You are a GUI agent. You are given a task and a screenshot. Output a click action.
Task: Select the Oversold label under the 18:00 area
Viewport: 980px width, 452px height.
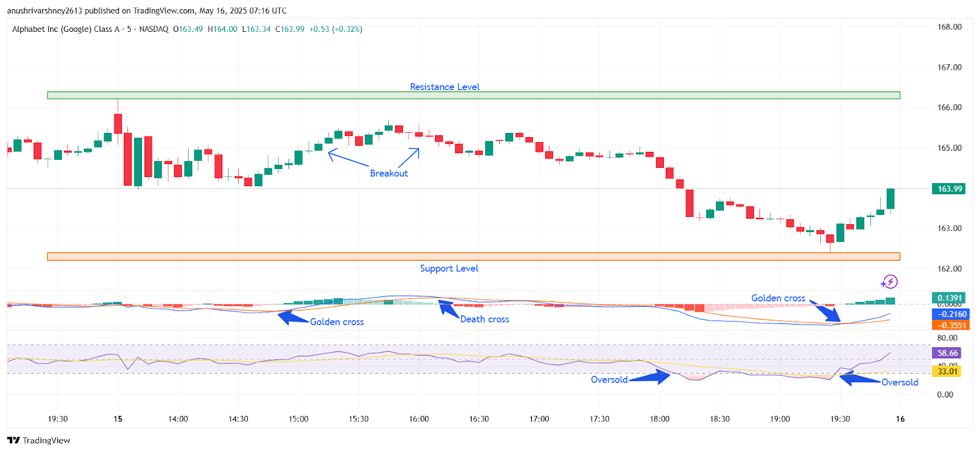609,380
